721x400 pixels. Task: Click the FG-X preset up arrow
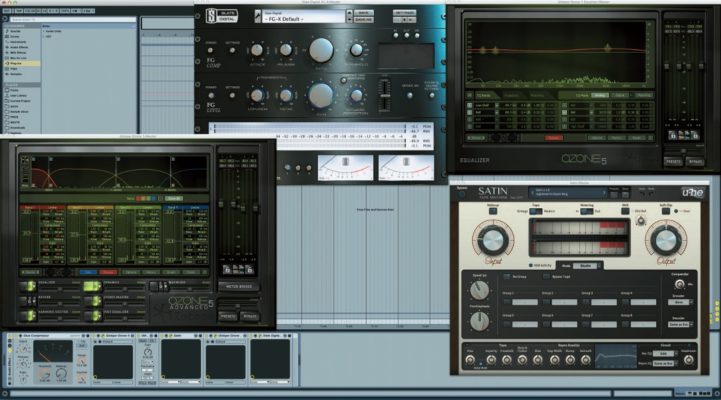coord(349,13)
